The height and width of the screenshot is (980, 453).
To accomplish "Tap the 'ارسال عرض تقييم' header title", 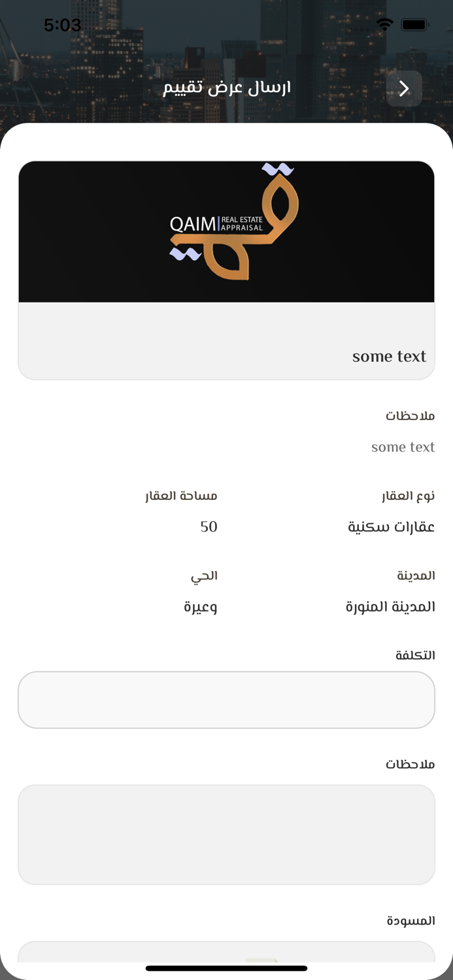I will pos(226,88).
